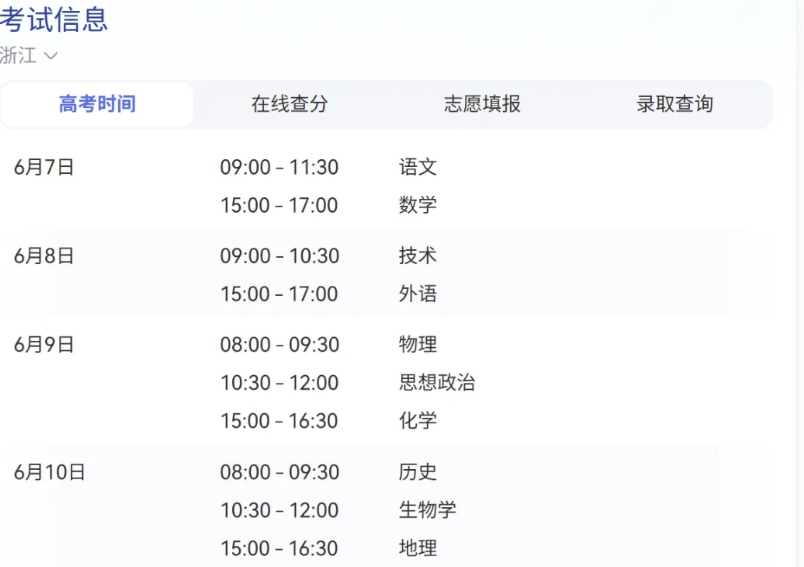Screen dimensions: 804x567
Task: Select the 生物学 subject text
Action: [x=428, y=510]
